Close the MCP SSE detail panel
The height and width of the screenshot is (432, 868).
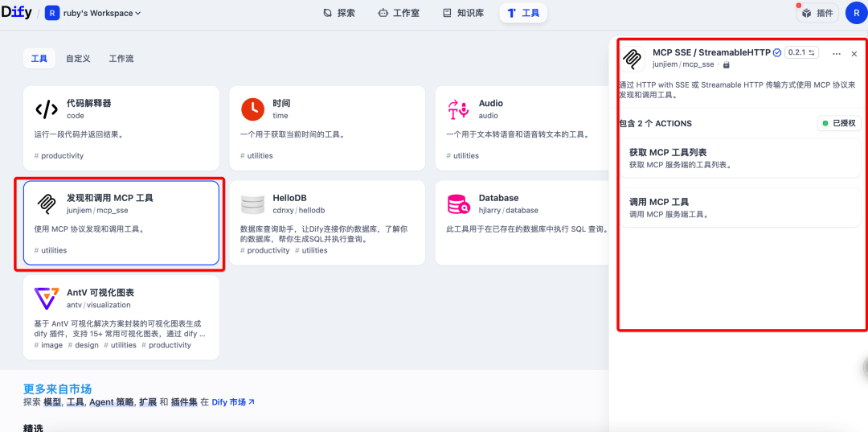click(854, 54)
